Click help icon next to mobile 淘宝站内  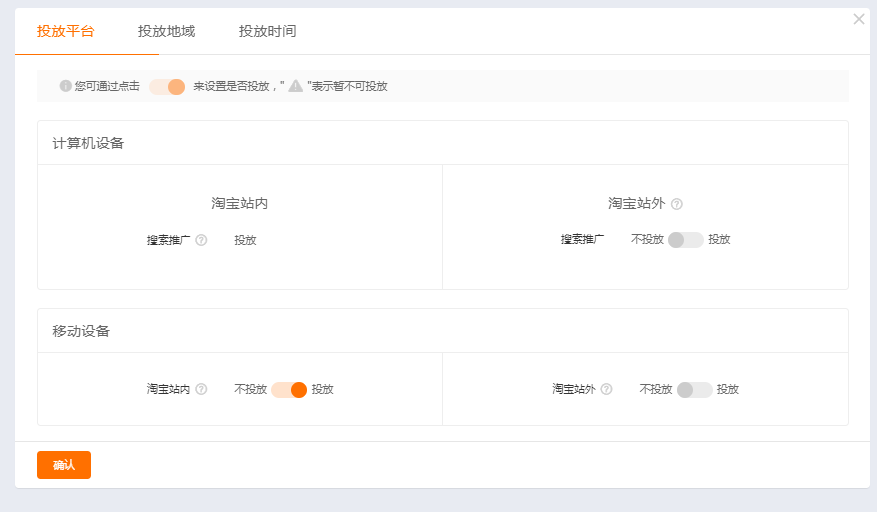click(x=201, y=389)
